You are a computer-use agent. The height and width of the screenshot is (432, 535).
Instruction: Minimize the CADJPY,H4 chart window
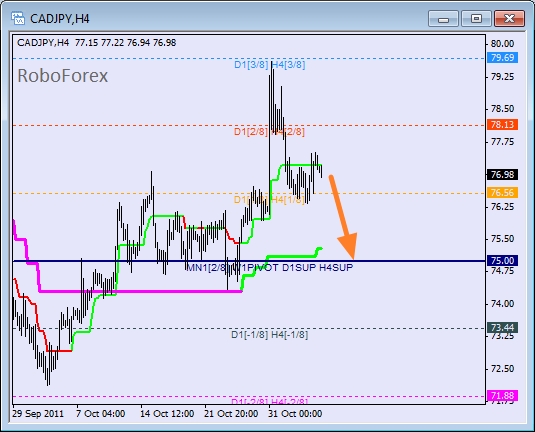tap(443, 19)
